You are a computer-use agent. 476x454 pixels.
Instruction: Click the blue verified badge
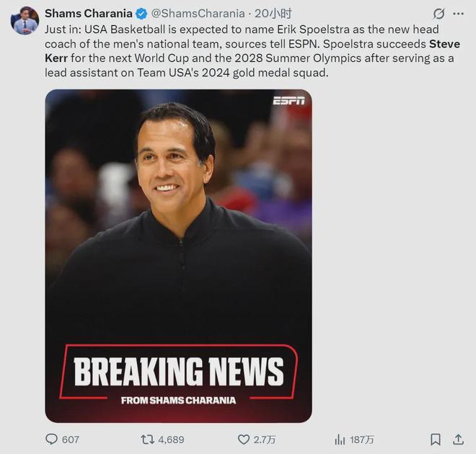click(x=141, y=14)
